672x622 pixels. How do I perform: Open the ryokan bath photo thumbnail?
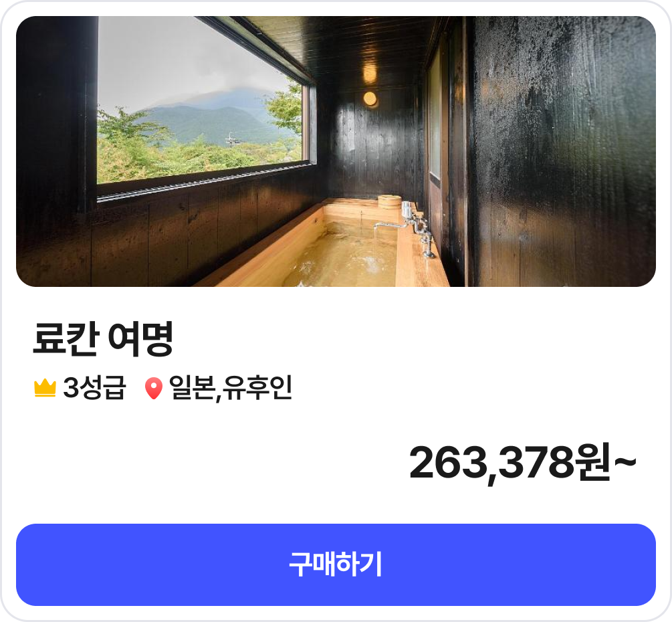(336, 151)
